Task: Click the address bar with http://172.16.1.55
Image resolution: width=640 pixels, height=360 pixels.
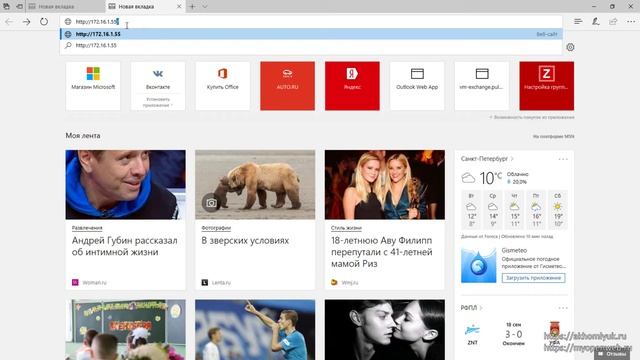Action: coord(311,22)
